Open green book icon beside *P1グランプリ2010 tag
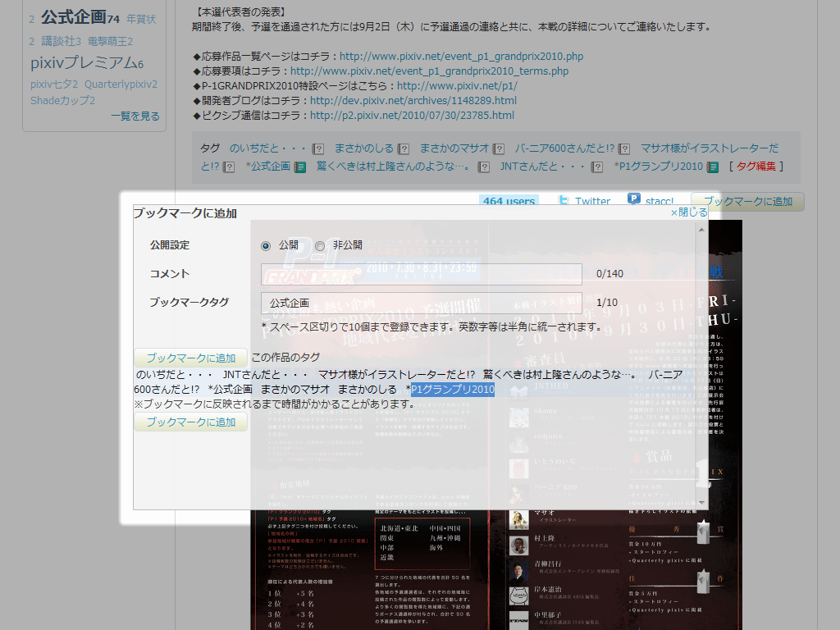Image resolution: width=840 pixels, height=630 pixels. click(x=714, y=167)
